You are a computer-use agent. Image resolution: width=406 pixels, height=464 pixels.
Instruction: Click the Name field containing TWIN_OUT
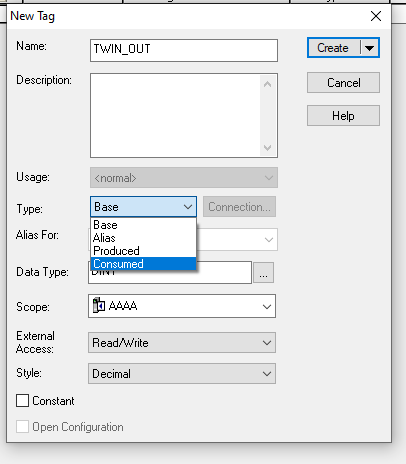click(x=184, y=50)
